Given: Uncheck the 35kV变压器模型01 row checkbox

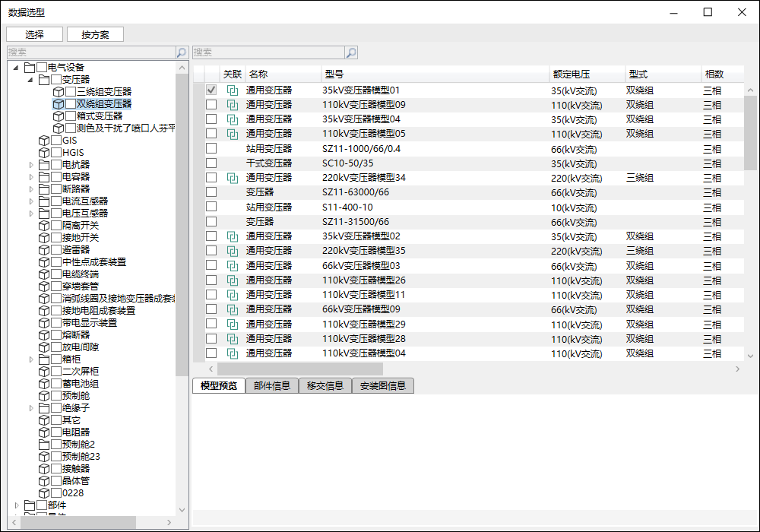Looking at the screenshot, I should 211,90.
